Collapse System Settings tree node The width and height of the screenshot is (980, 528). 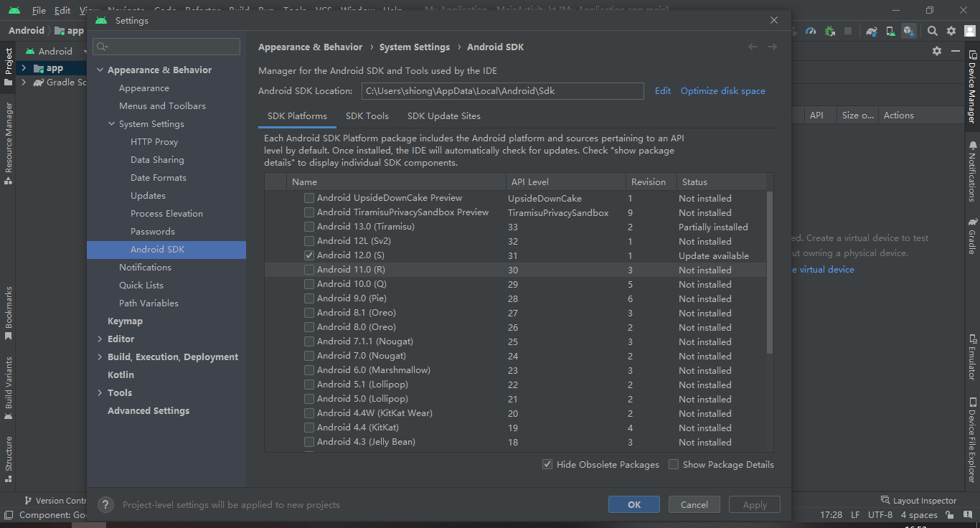click(x=111, y=123)
